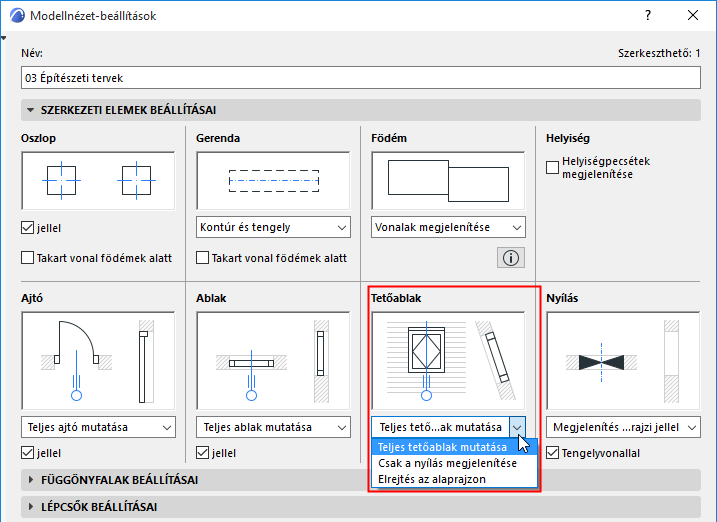Open the Kontúr és tengely dropdown
This screenshot has width=717, height=522.
click(x=273, y=227)
